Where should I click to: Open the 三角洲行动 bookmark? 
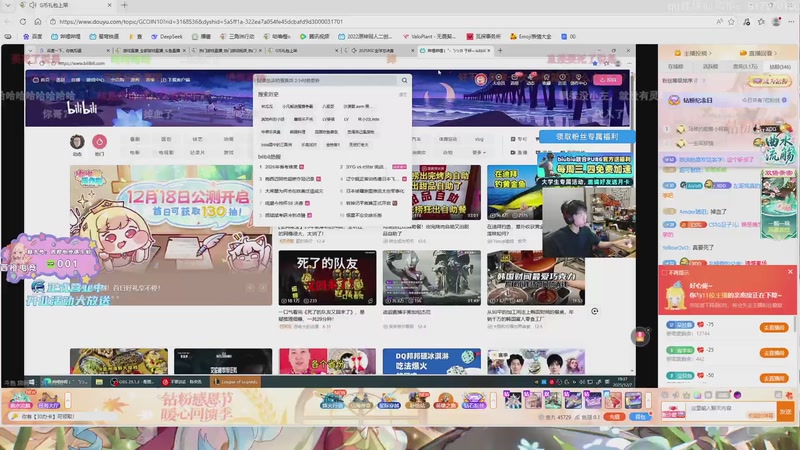point(237,37)
